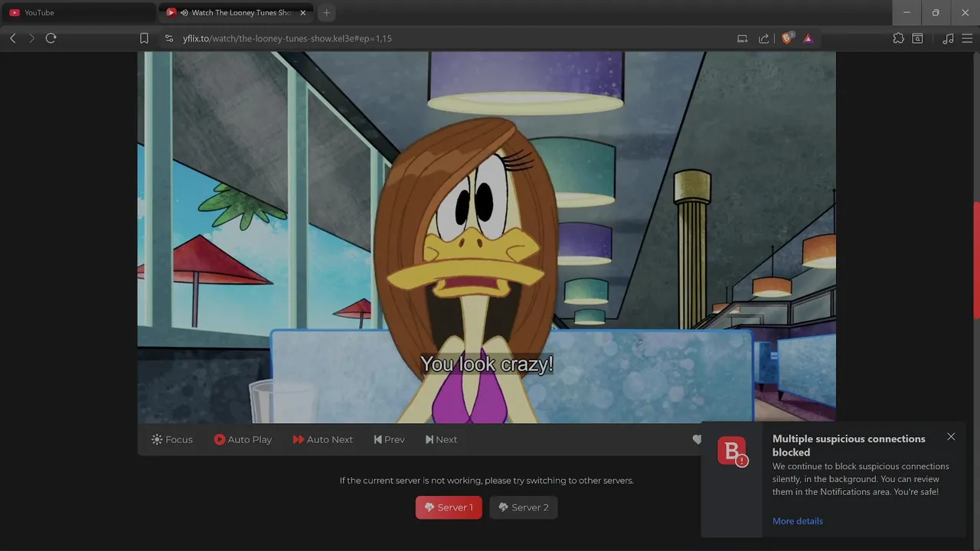Switch to Server 2
The image size is (980, 551).
524,507
